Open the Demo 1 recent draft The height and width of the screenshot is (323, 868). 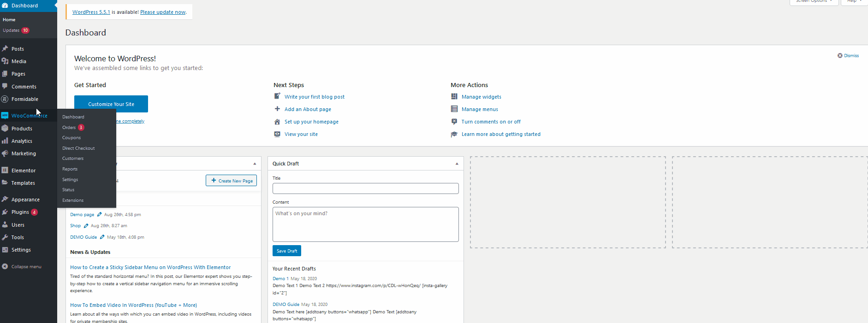280,278
